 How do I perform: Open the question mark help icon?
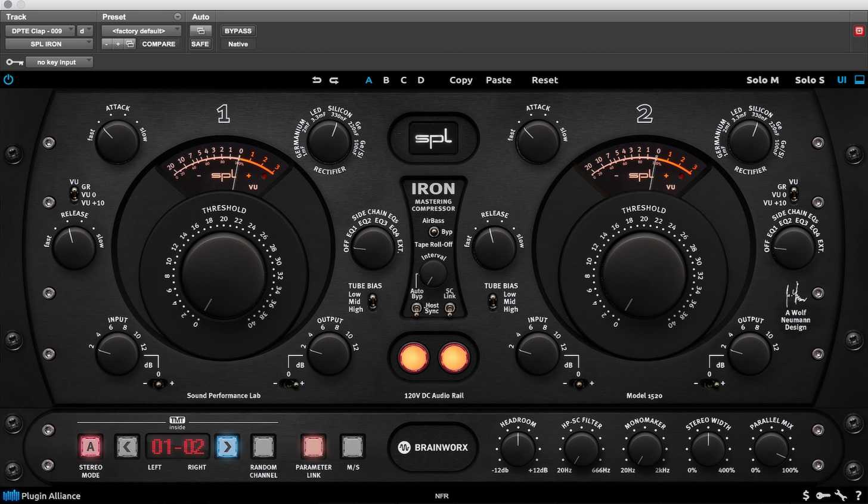(858, 495)
